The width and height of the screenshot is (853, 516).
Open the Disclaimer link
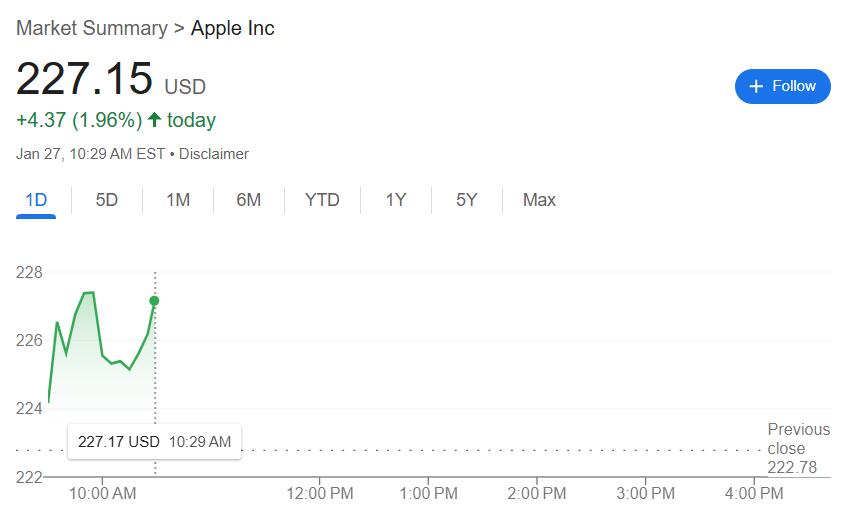213,154
